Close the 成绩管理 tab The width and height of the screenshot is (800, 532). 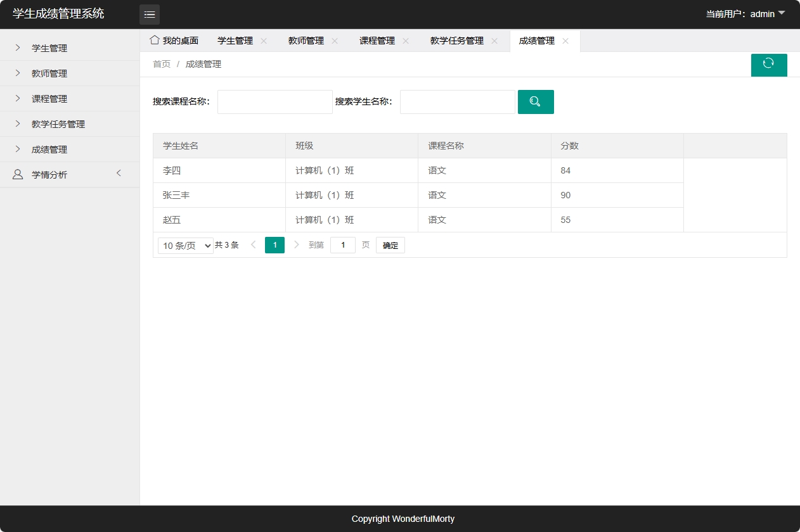pos(565,40)
